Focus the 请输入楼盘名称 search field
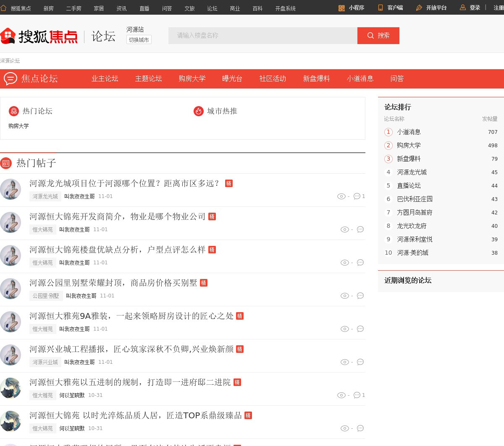Viewport: 504px width, 446px height. (x=262, y=36)
